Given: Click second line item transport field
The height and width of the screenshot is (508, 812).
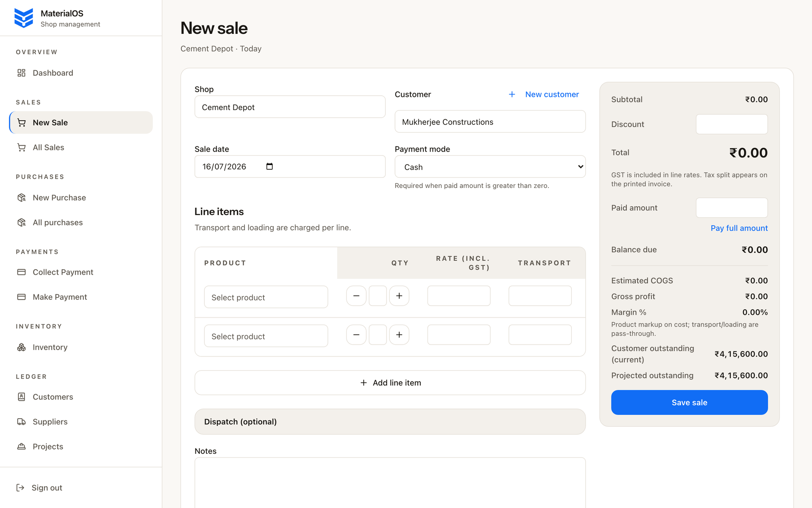Looking at the screenshot, I should pyautogui.click(x=540, y=335).
